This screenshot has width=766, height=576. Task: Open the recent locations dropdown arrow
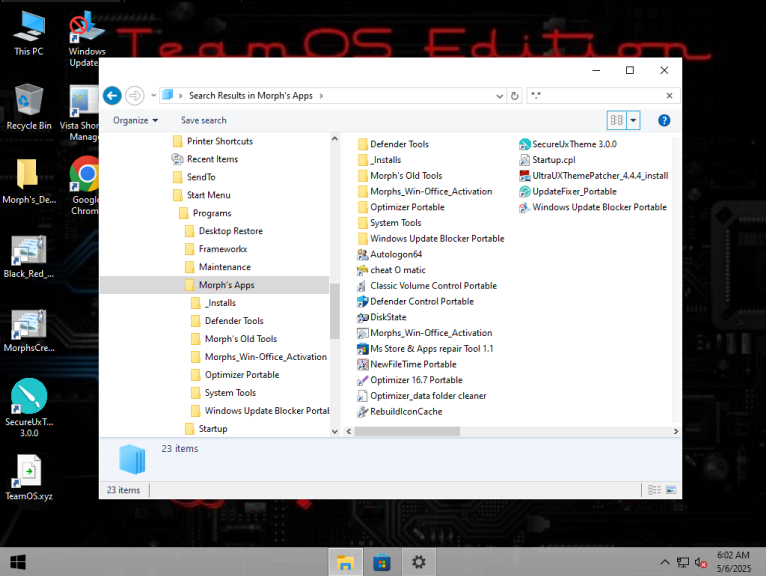[153, 95]
